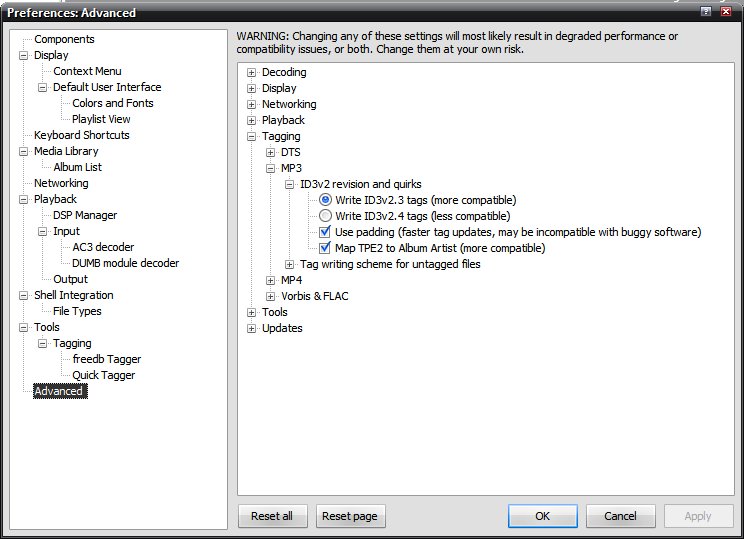Collapse the MP3 tagging node

point(271,168)
